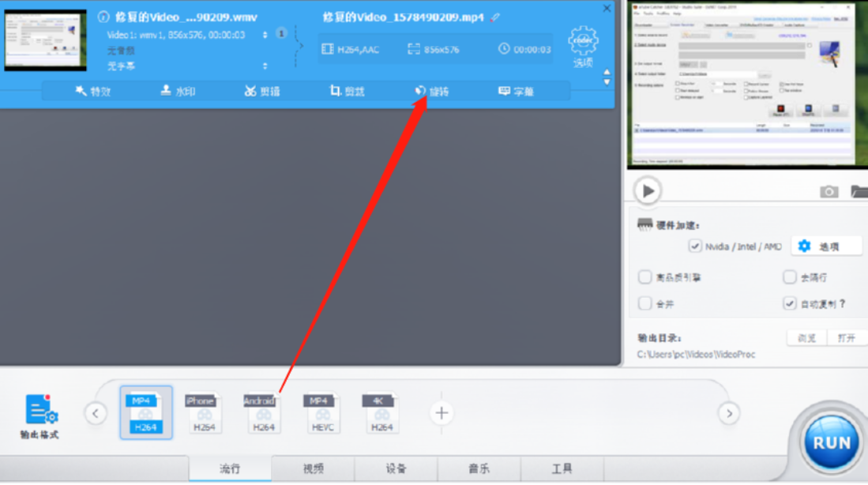Switch to the 流行 tab
The width and height of the screenshot is (868, 485).
click(x=230, y=469)
